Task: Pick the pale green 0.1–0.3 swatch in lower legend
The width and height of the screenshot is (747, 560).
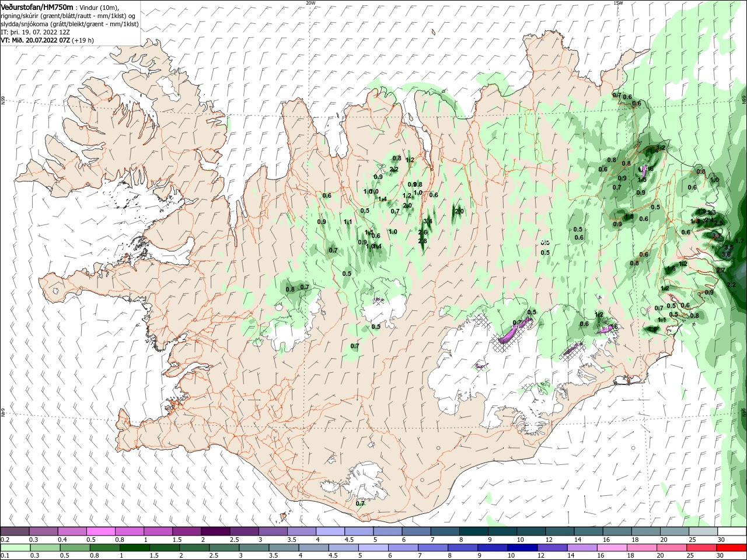Action: [15, 548]
